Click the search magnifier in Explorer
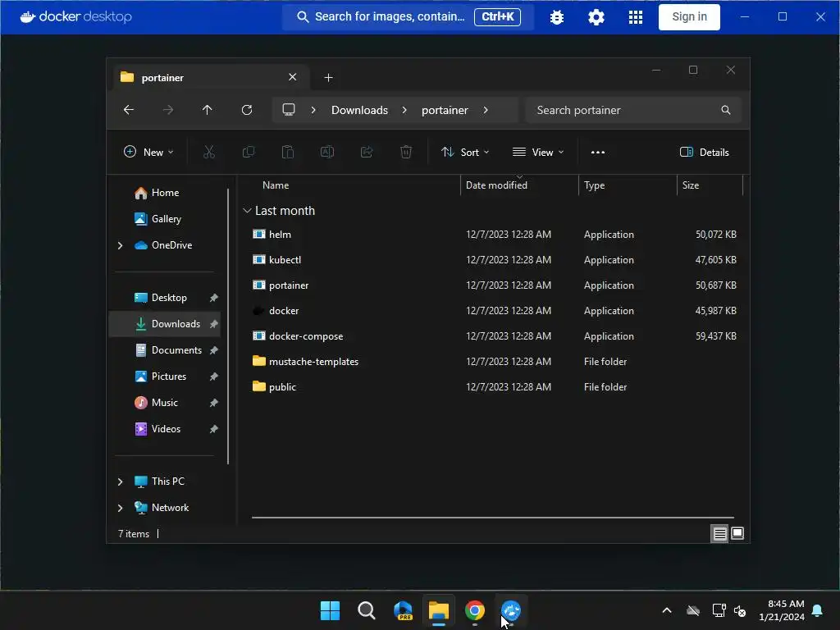Screen dimensions: 840x630 coord(726,110)
